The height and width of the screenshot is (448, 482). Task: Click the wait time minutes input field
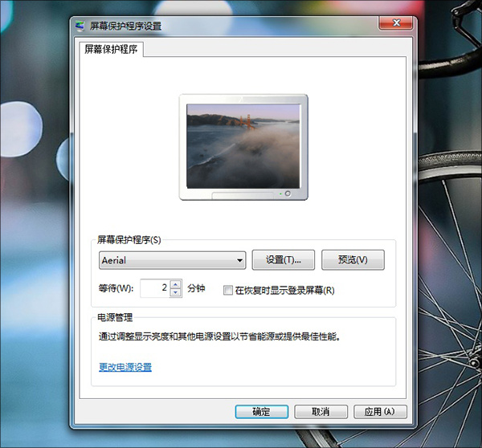tap(154, 288)
